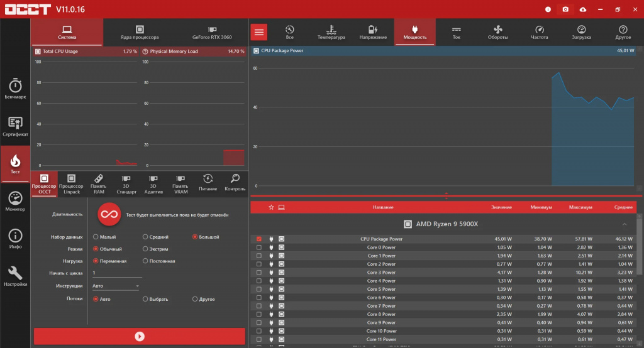Viewport: 644px width, 348px height.
Task: Collapse the AMD Ryzen 9 5900X group
Action: 625,224
